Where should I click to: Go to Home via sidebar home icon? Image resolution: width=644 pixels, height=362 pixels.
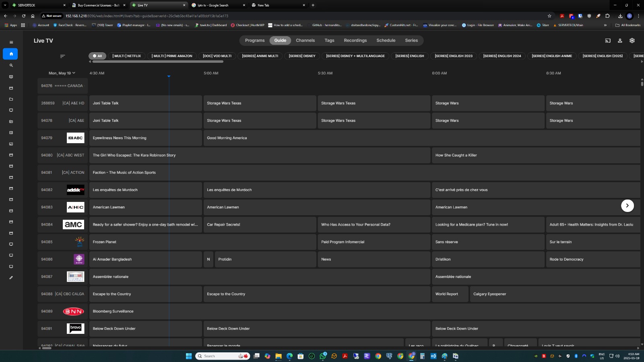point(11,54)
